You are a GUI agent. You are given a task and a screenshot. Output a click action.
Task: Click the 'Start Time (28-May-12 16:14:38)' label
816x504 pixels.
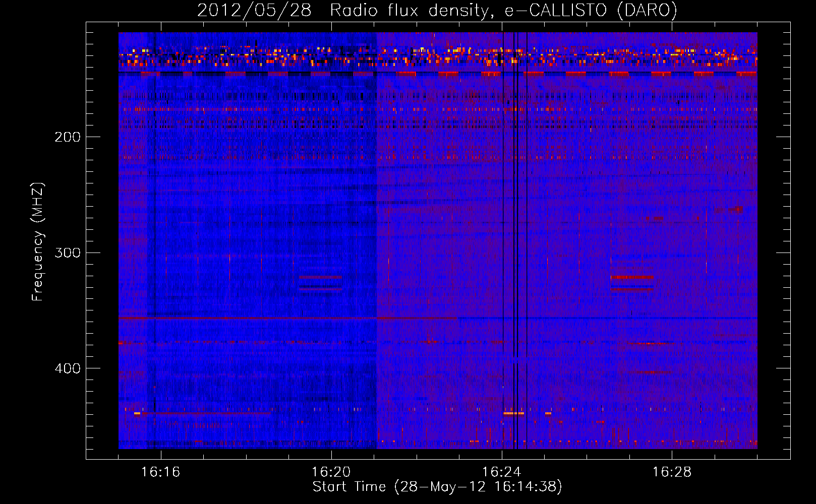(437, 487)
